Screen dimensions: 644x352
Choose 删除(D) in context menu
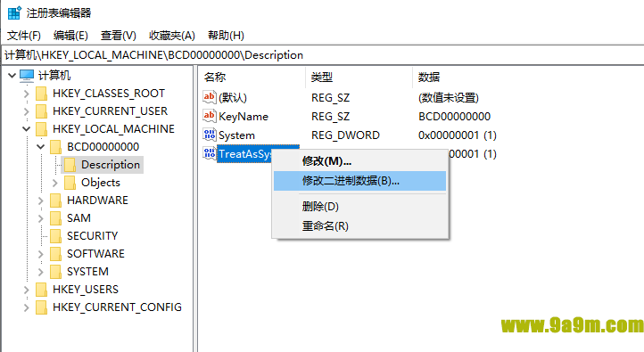360,207
